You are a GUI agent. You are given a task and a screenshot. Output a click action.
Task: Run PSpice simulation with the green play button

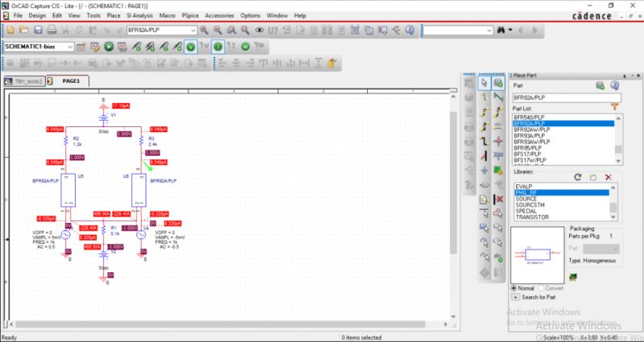109,47
